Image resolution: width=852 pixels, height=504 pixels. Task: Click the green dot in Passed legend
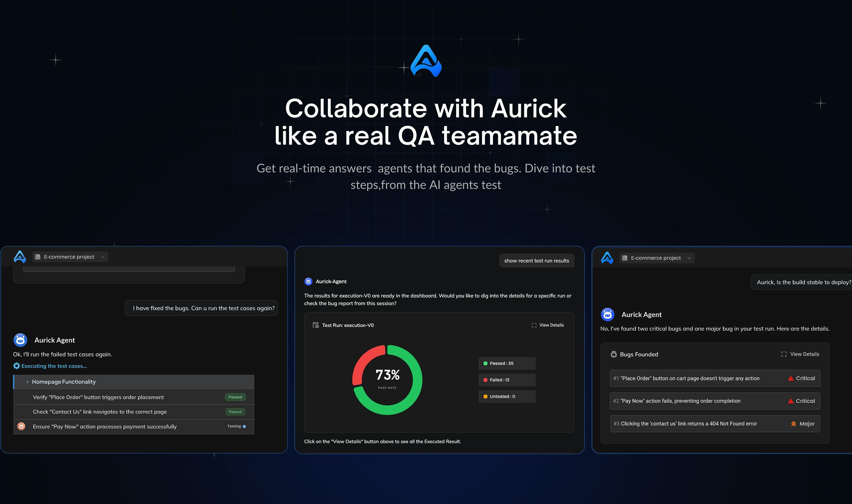pos(485,364)
